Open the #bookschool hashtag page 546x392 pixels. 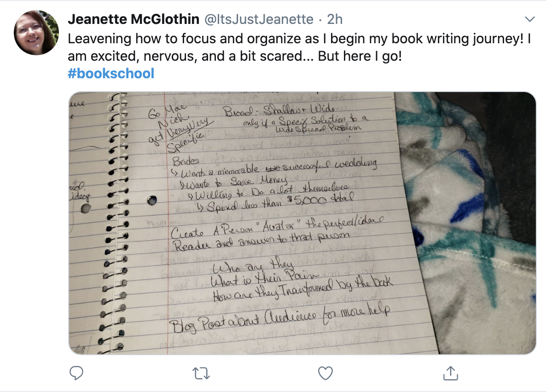(111, 73)
